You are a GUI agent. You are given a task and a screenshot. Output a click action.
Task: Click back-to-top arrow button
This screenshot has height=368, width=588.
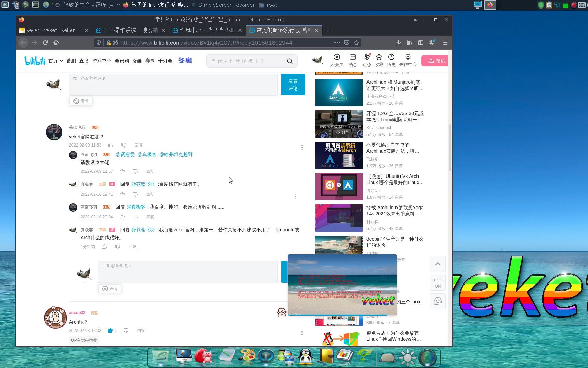[438, 264]
